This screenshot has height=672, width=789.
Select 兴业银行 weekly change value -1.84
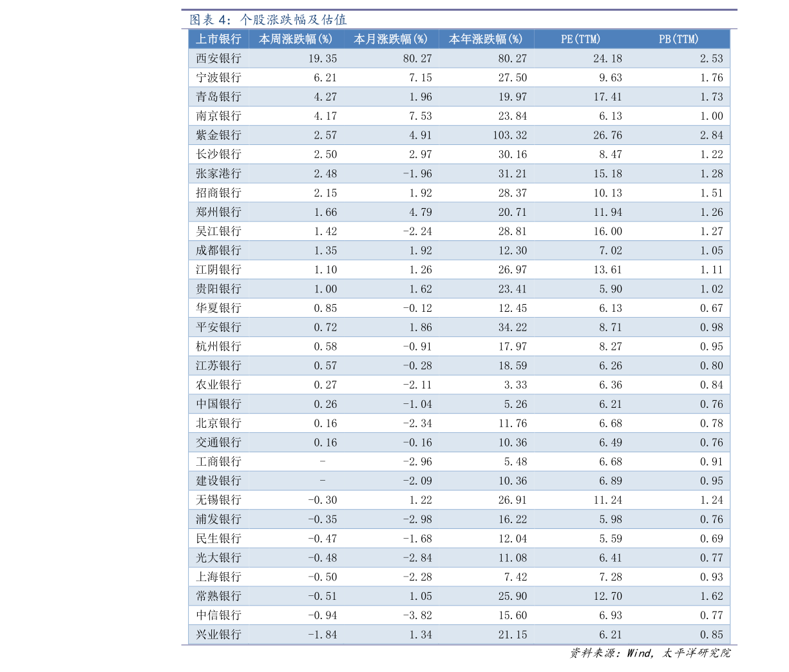[322, 635]
